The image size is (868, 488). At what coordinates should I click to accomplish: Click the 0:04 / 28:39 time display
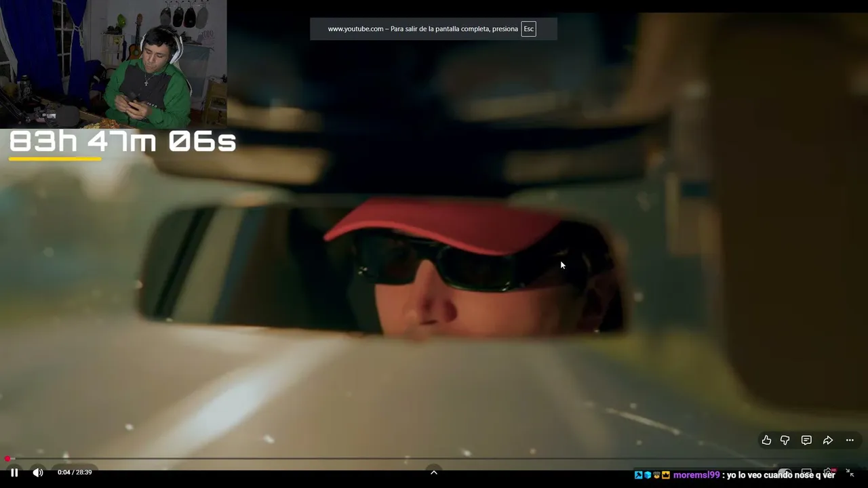(x=75, y=472)
